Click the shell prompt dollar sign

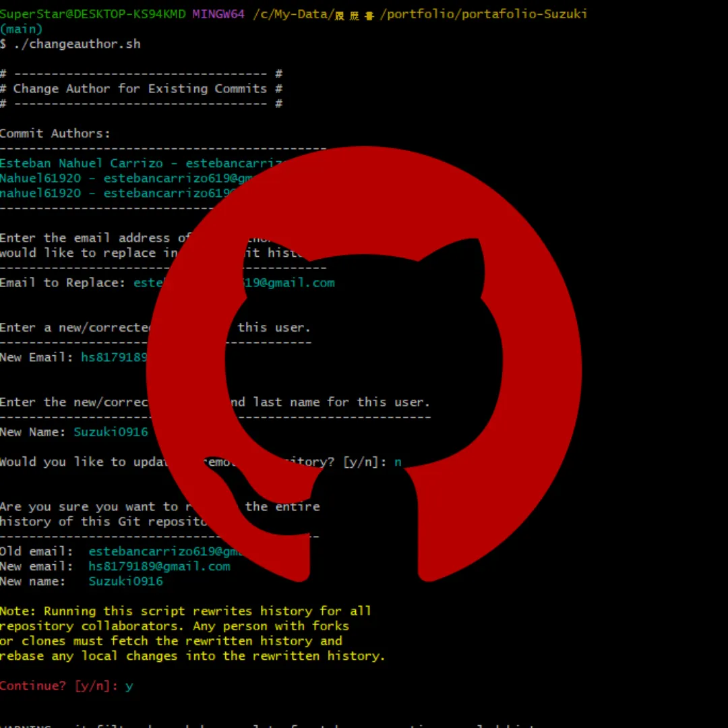3,44
